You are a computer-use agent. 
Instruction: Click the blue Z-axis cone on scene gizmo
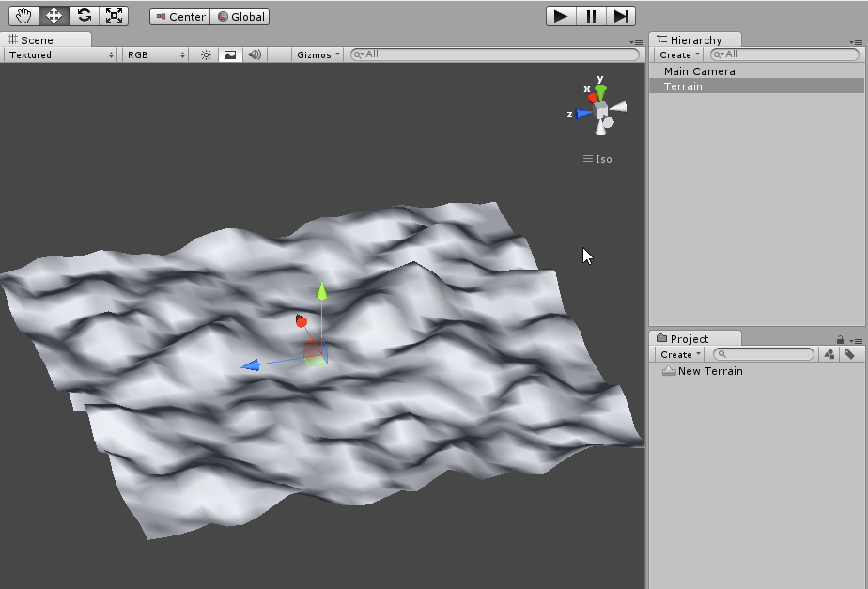584,113
